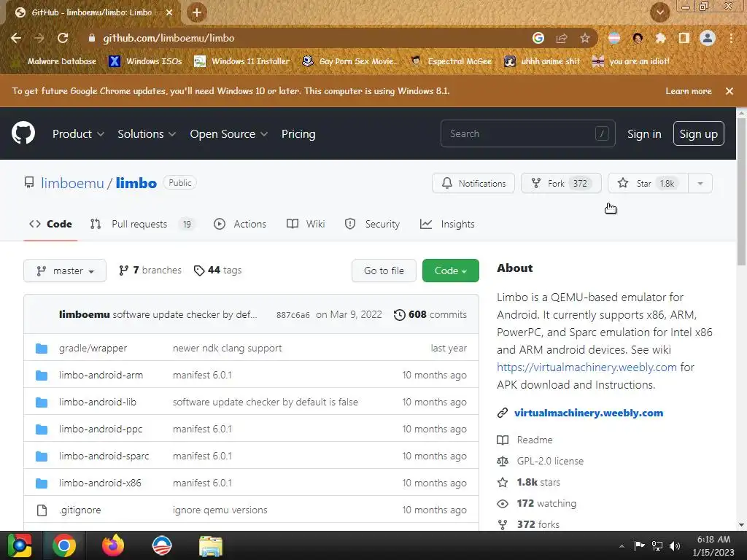Switch to the Insights tab
747x560 pixels.
pos(447,224)
